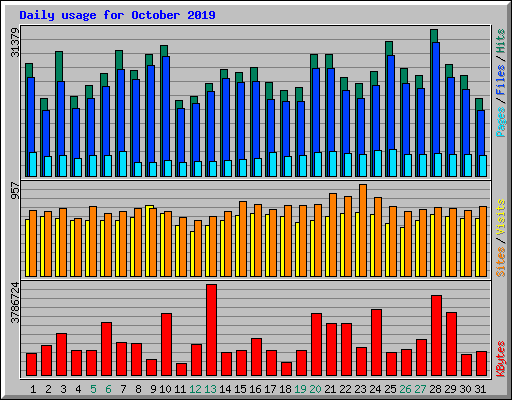
Task: Click day label 16 on x-axis
Action: (x=255, y=389)
